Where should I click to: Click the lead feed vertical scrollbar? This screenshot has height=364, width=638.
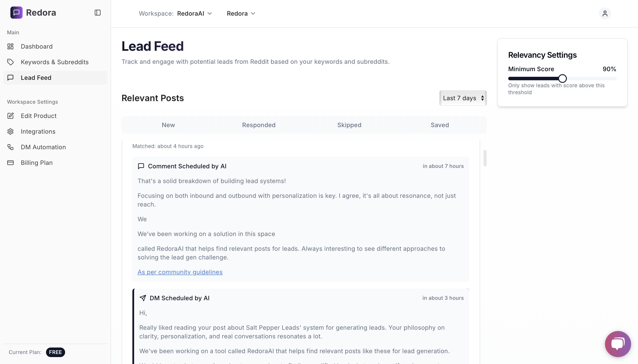485,158
